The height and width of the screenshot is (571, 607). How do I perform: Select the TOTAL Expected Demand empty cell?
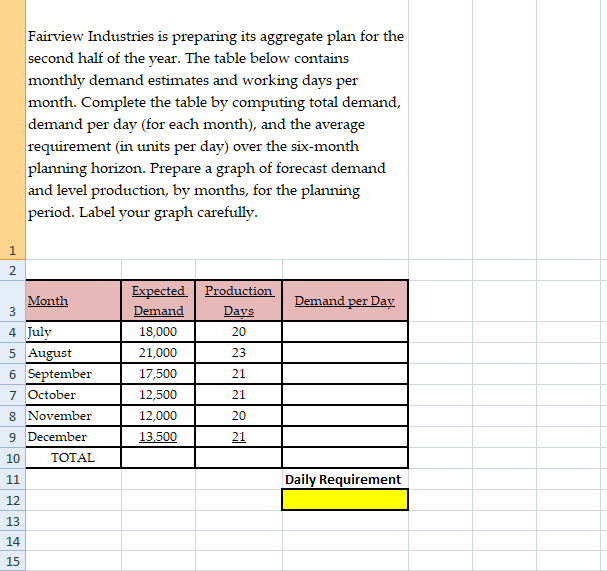(x=158, y=458)
